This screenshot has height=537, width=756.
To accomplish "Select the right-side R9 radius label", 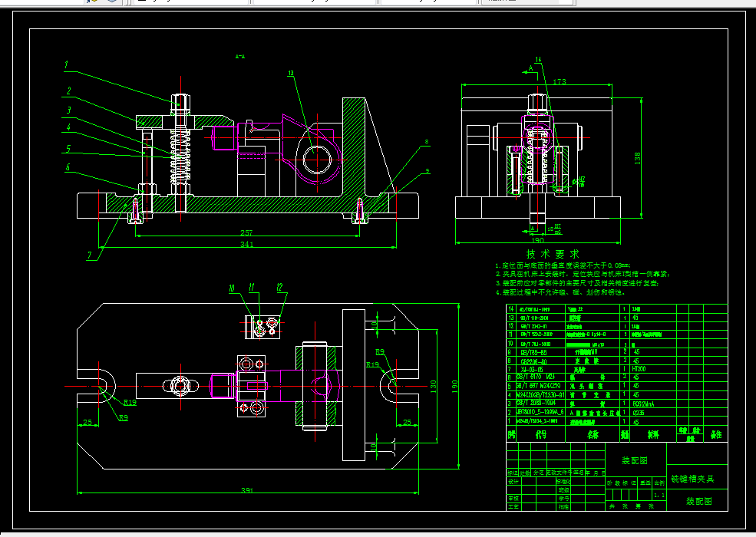I will pos(380,352).
